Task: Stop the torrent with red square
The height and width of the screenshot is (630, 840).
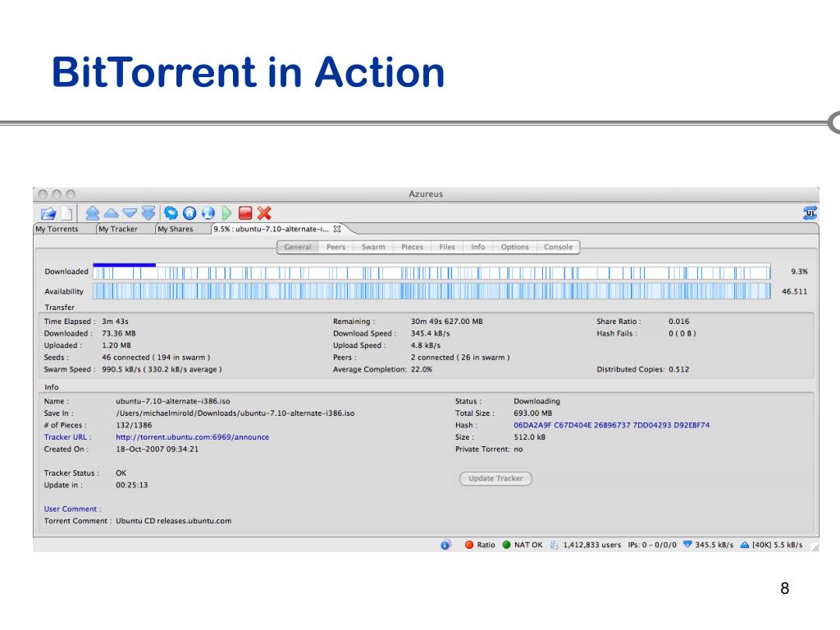Action: [x=245, y=213]
